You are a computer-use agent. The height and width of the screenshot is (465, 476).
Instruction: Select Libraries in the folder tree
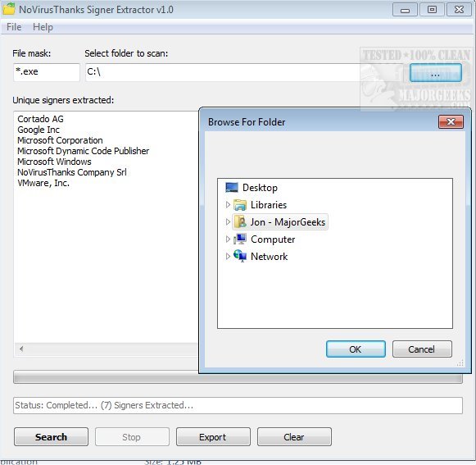pos(269,205)
